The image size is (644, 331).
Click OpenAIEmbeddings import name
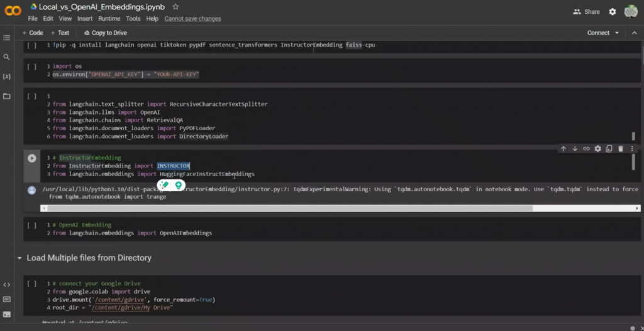tap(186, 233)
